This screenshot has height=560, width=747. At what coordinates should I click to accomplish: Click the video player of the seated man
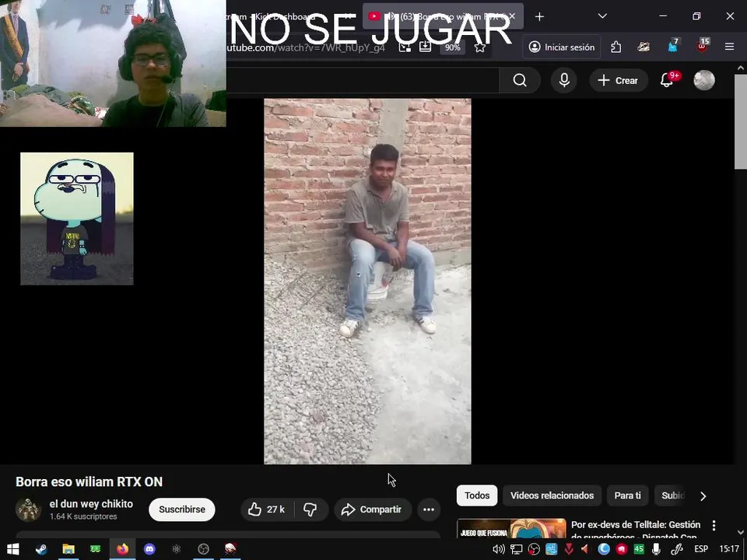(367, 281)
